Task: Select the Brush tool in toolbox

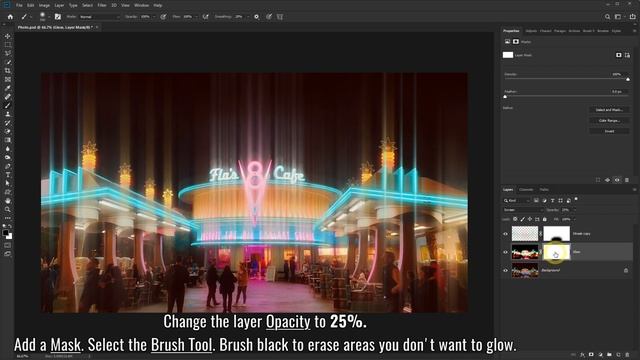Action: 8,105
